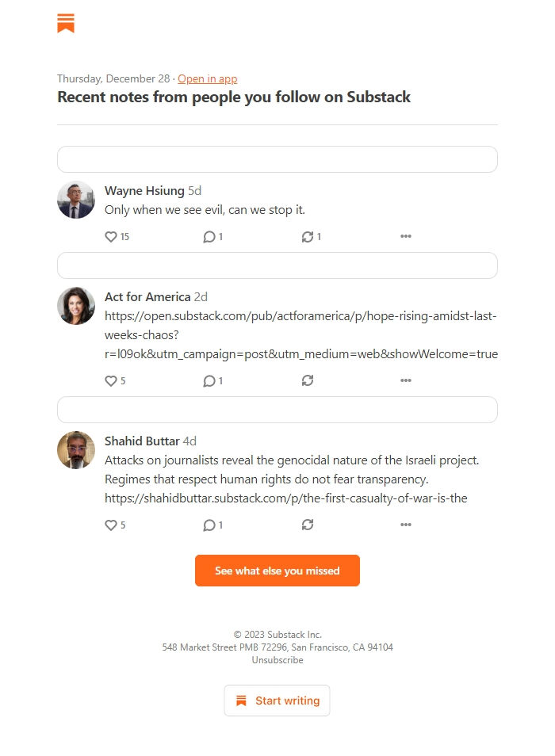Restack Shahid Buttar's note

(308, 525)
